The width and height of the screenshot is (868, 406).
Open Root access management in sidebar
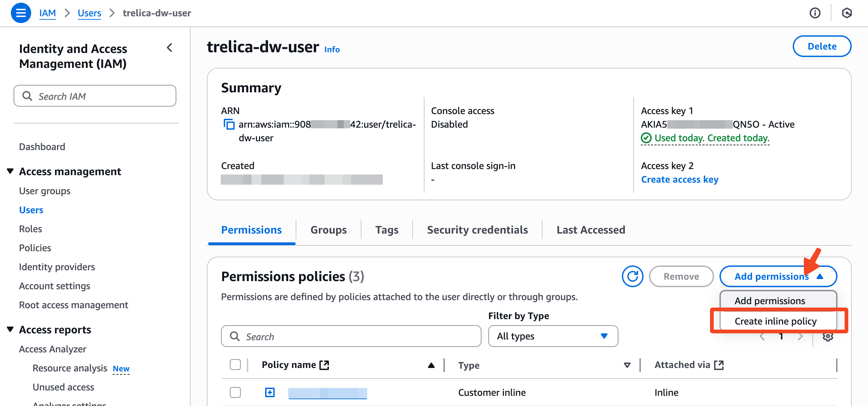tap(74, 305)
